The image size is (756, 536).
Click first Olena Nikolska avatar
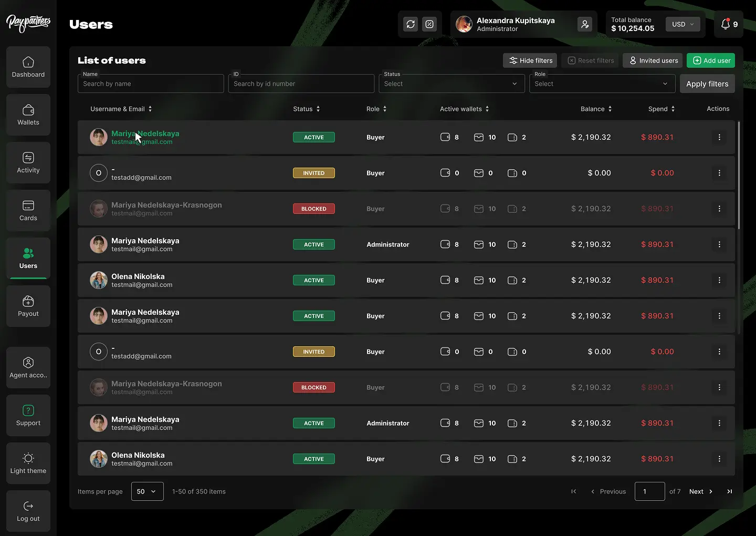99,280
